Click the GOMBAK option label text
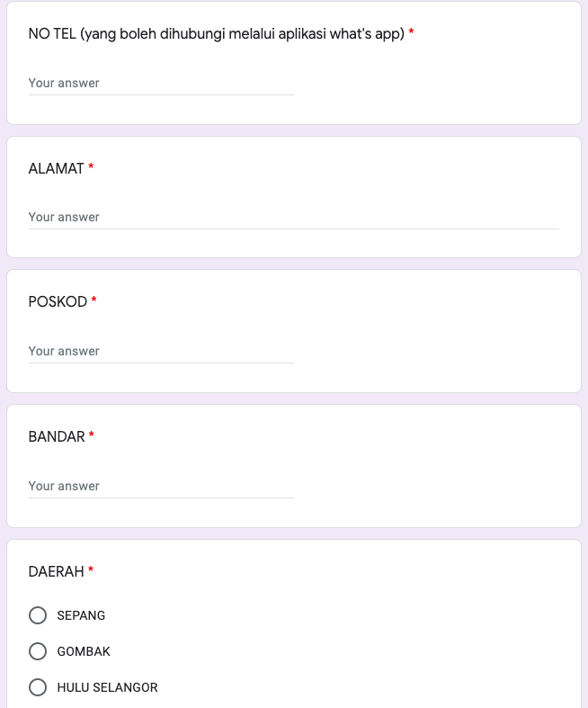Image resolution: width=588 pixels, height=708 pixels. pyautogui.click(x=84, y=651)
